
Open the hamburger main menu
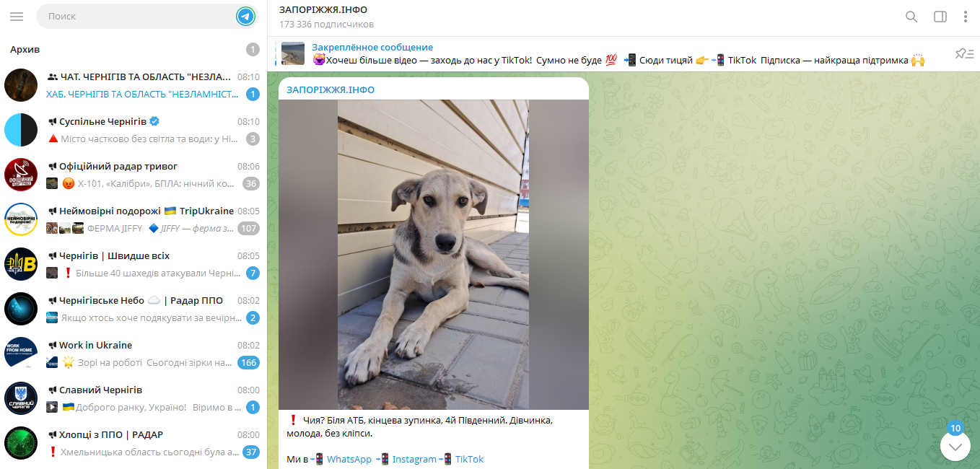pyautogui.click(x=17, y=16)
